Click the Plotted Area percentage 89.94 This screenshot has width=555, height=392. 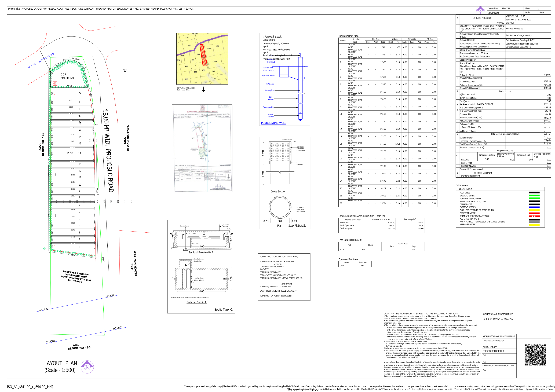pyautogui.click(x=421, y=223)
